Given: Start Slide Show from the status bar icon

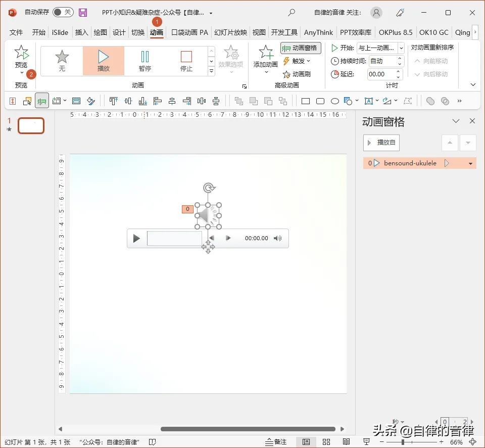Looking at the screenshot, I should click(x=367, y=441).
